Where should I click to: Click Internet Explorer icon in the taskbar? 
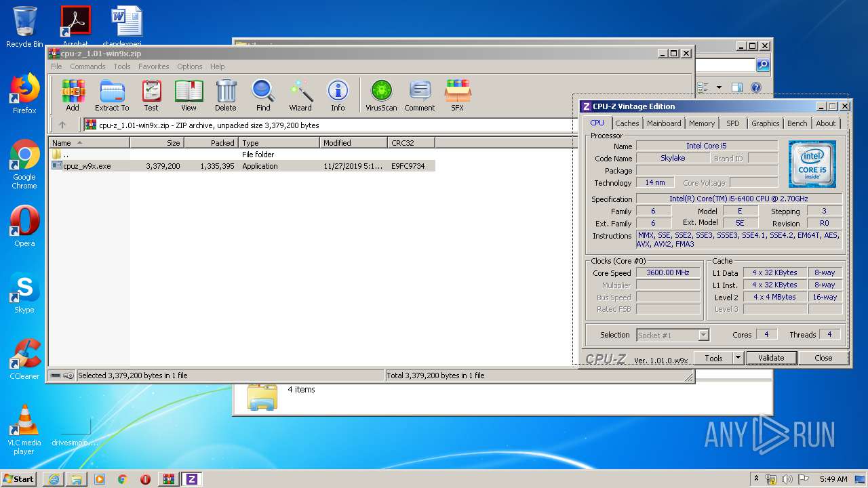[54, 479]
